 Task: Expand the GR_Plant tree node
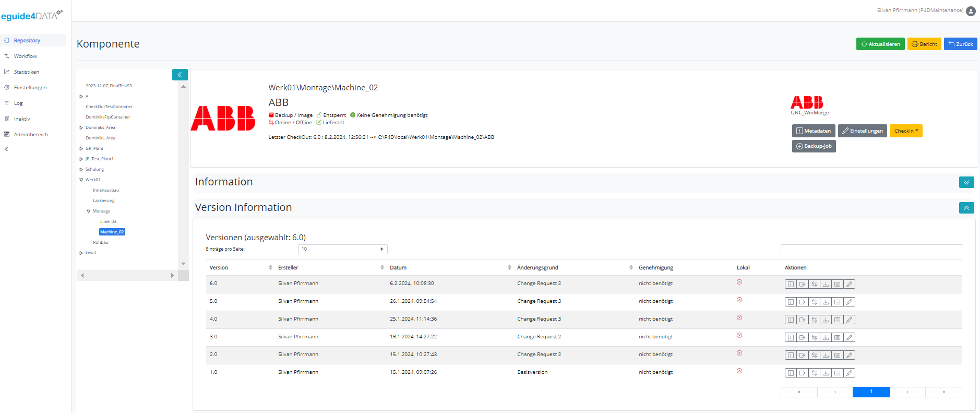pyautogui.click(x=81, y=148)
